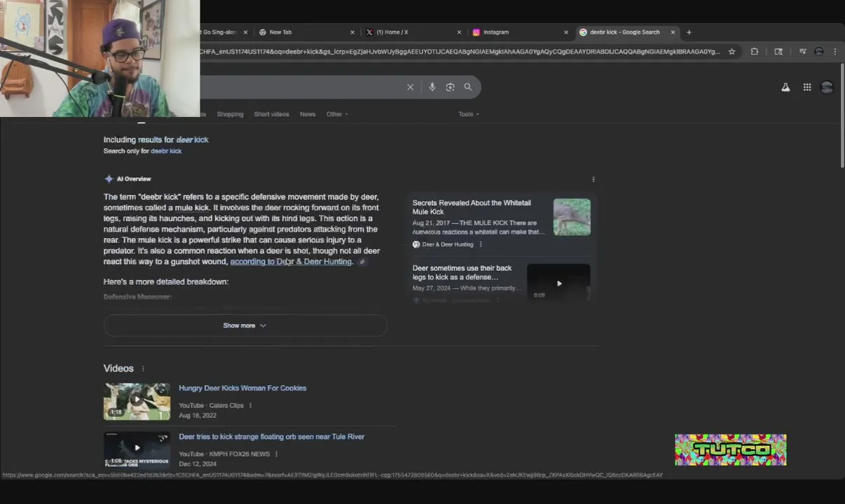Click the whitetail deer article thumbnail
The width and height of the screenshot is (845, 504).
pyautogui.click(x=572, y=217)
